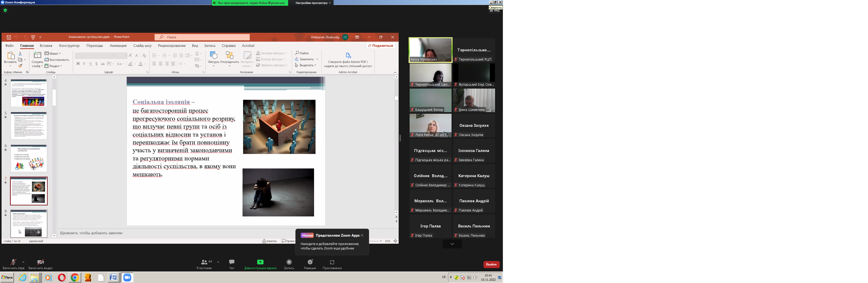Viewport: 868px width, 283px height.
Task: Start slideshow from beginning via quick access icon
Action: click(33, 37)
